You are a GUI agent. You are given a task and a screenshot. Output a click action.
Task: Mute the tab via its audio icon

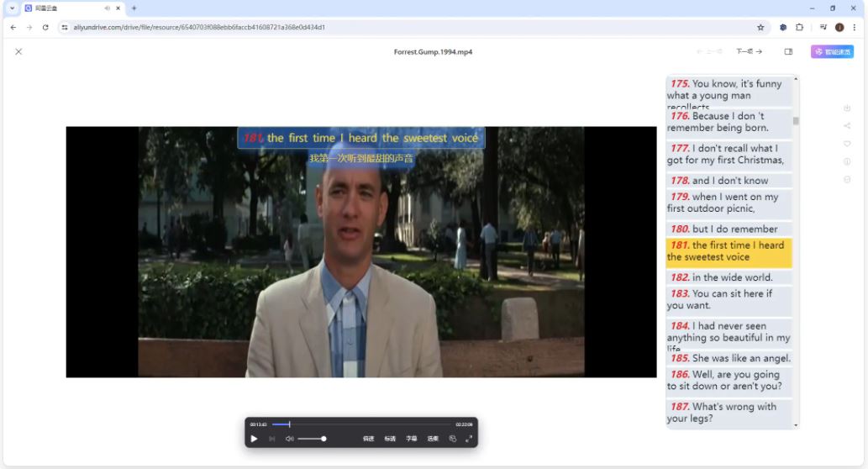tap(107, 8)
